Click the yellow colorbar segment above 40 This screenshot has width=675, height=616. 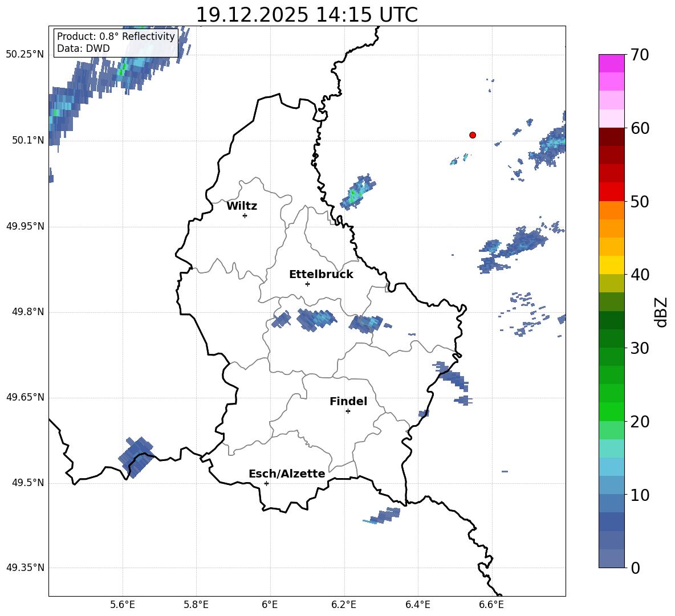[x=611, y=265]
